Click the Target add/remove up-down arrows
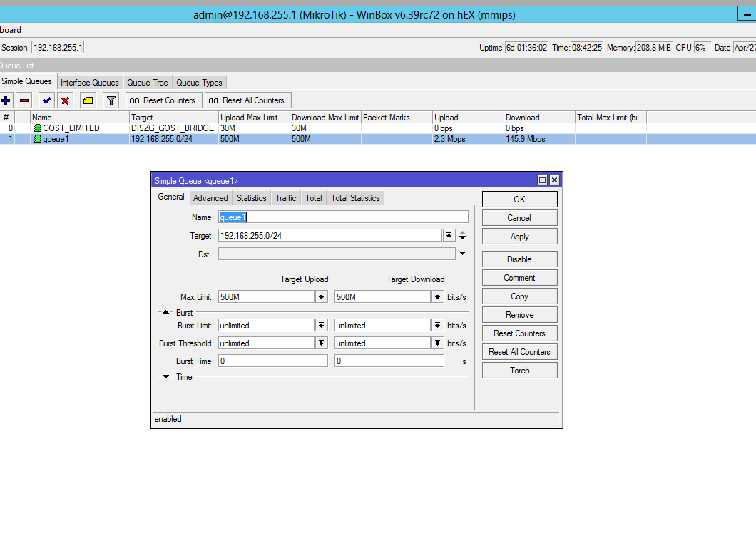Viewport: 756px width, 533px height. click(x=462, y=235)
